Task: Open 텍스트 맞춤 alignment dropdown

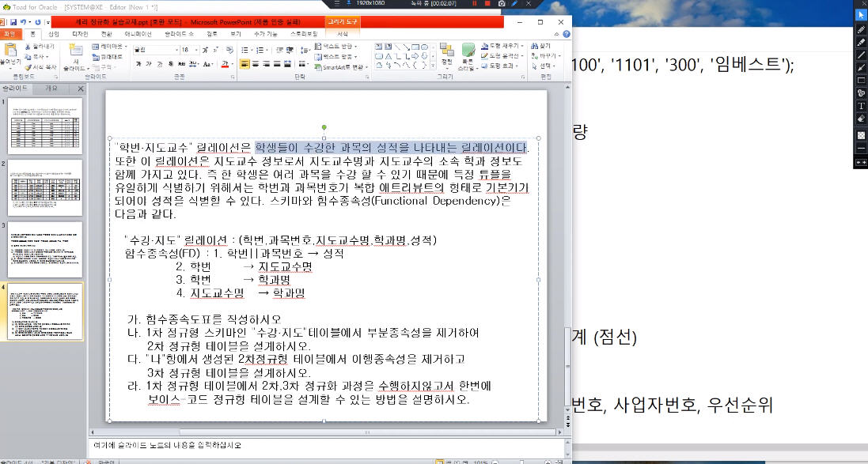Action: pos(337,56)
